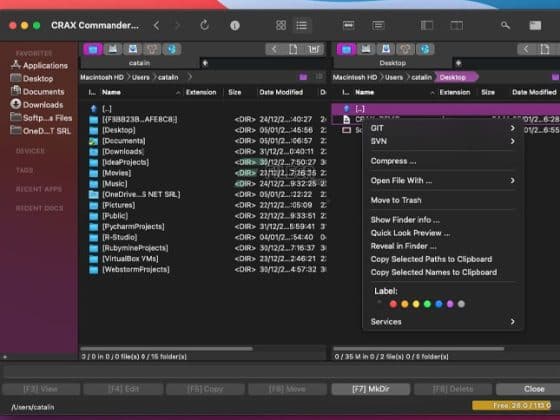Apply the red label color

coord(393,304)
